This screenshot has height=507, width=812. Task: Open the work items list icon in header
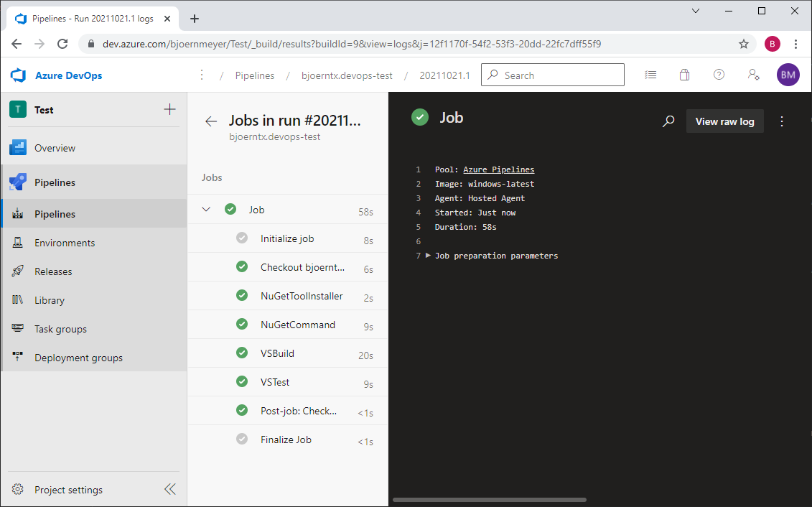click(x=650, y=75)
